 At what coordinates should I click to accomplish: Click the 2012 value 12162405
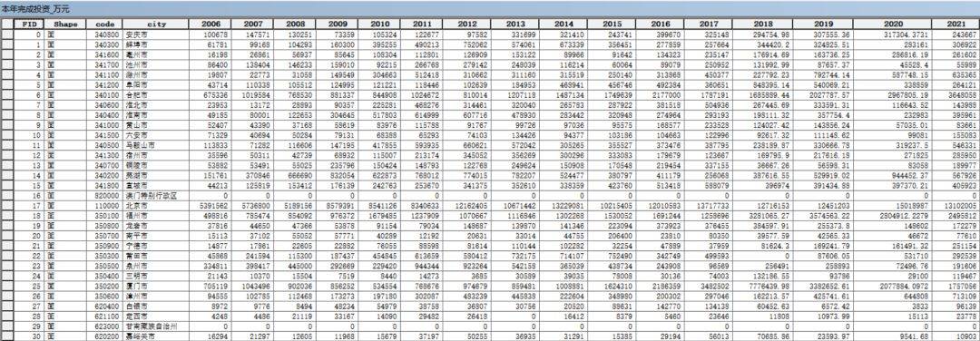pyautogui.click(x=467, y=205)
